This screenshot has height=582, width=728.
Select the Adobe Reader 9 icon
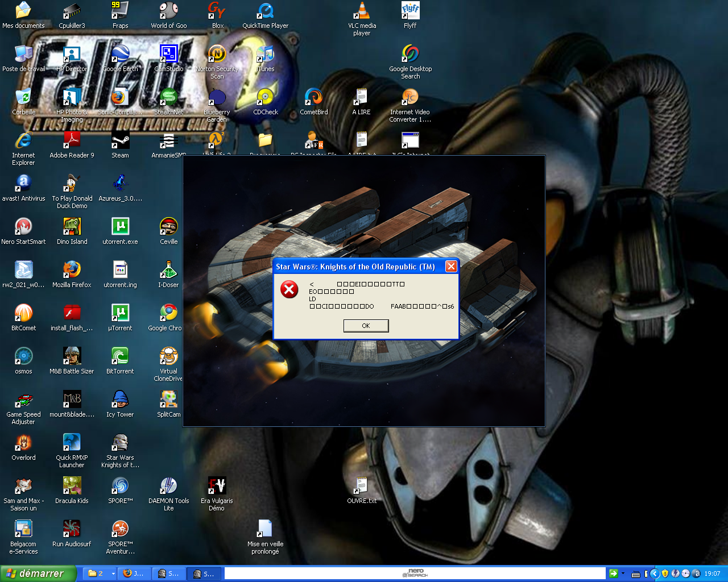pyautogui.click(x=72, y=145)
